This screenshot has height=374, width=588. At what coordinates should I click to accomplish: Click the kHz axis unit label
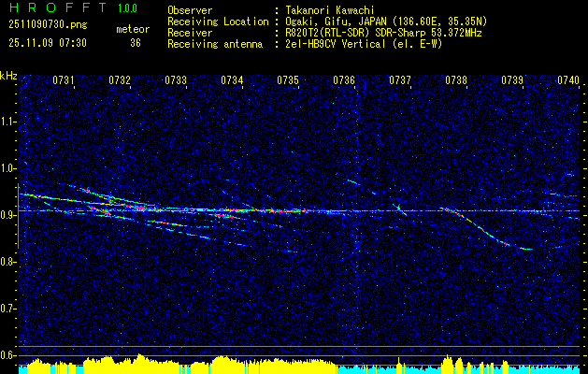point(8,77)
